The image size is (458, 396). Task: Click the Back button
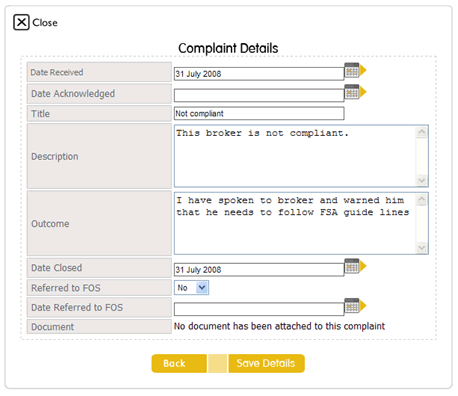click(179, 363)
